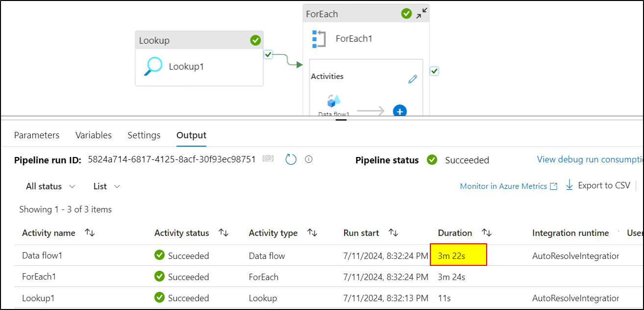This screenshot has height=310, width=644.
Task: Click the ForEach1 loop icon
Action: point(319,39)
